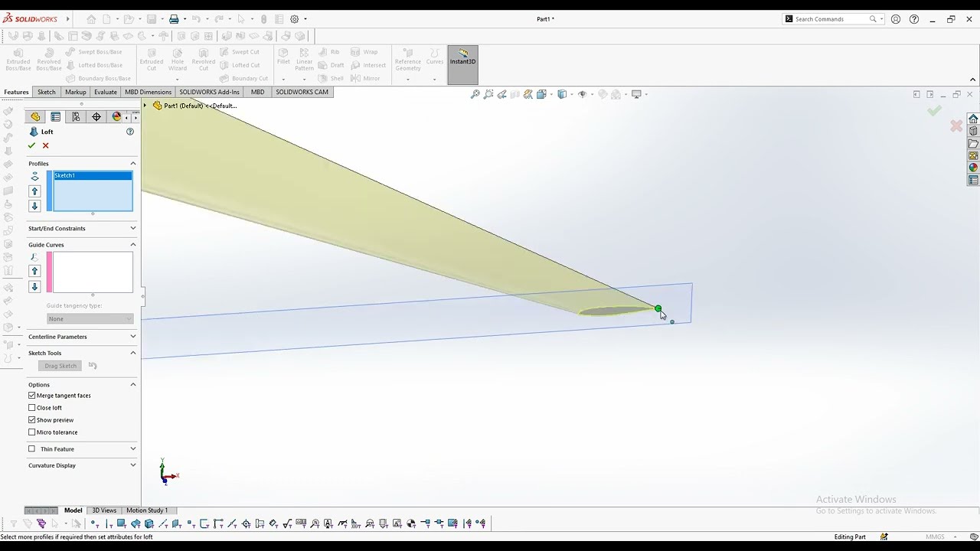The height and width of the screenshot is (551, 980).
Task: Click the MMGS units status entry
Action: tap(935, 537)
